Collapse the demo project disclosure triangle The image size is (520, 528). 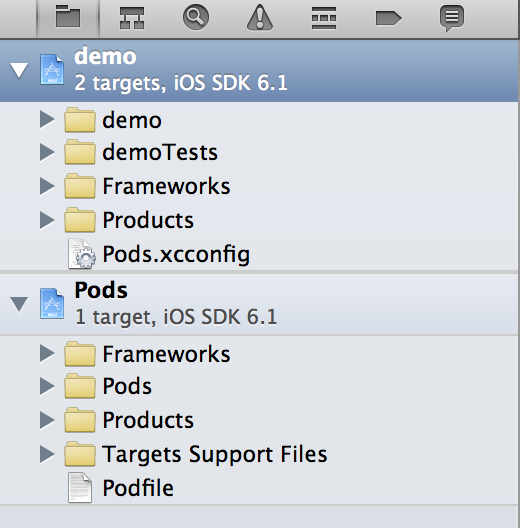(x=19, y=70)
